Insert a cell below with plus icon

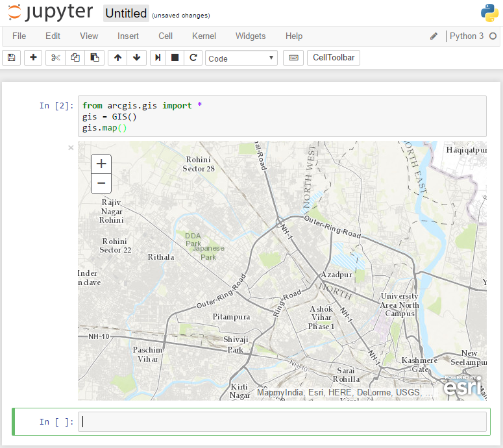(x=33, y=58)
